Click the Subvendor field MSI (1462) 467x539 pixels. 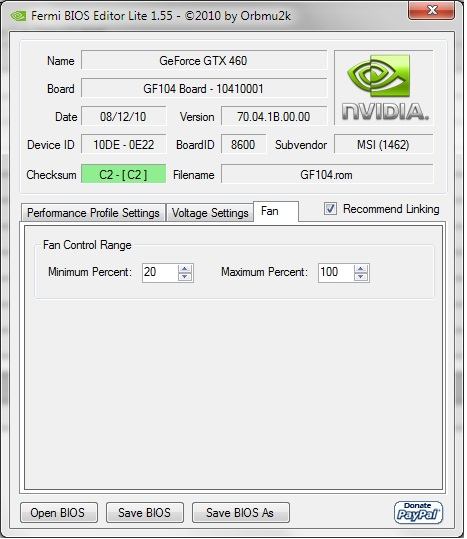click(x=383, y=144)
